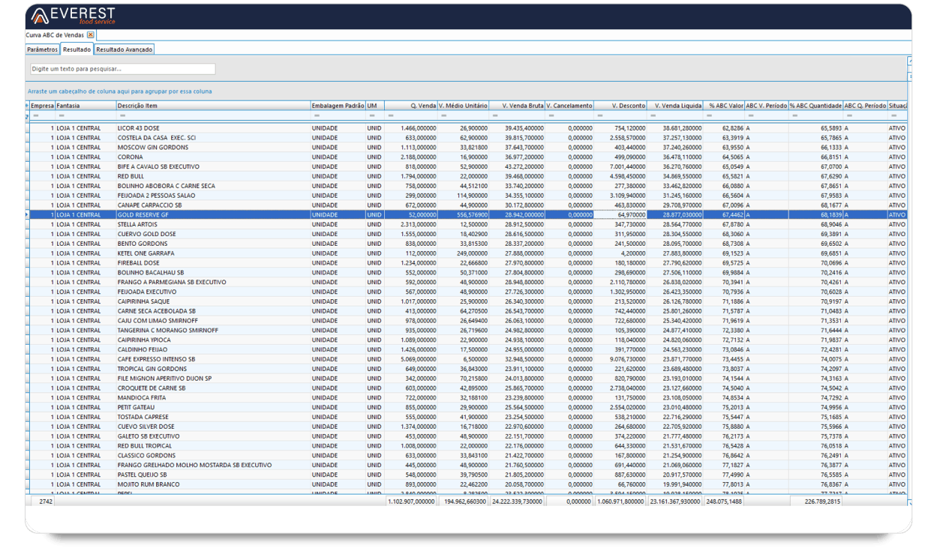937x560 pixels.
Task: Click the Everest Food Service logo
Action: tap(73, 16)
